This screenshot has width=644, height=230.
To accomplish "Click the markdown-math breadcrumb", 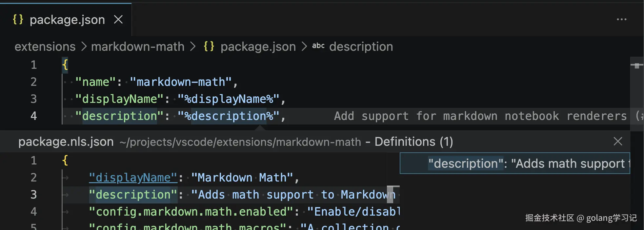I will pyautogui.click(x=138, y=47).
